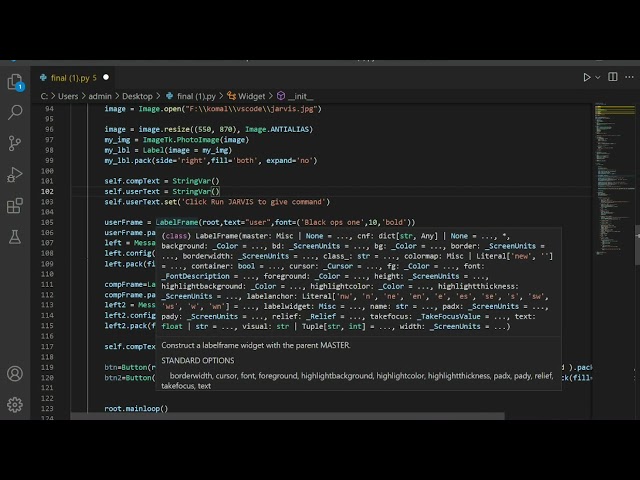
Task: Click line number 94 in gutter
Action: click(x=49, y=109)
